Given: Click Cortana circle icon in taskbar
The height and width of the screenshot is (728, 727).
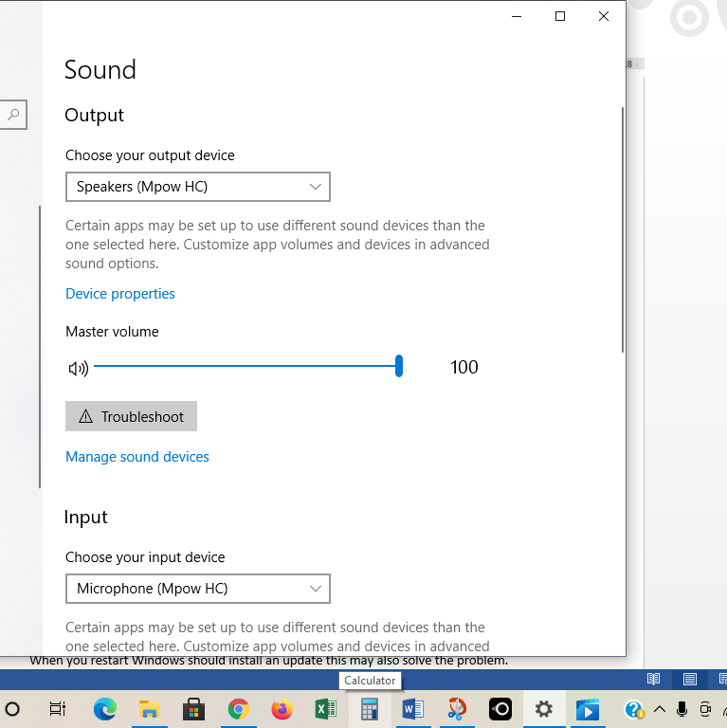Looking at the screenshot, I should pos(12,709).
